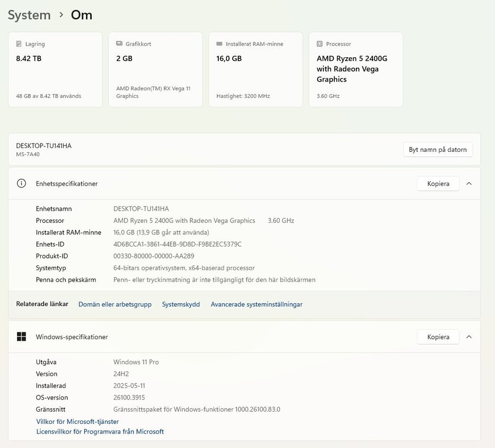Click the info icon beside Enhetsspecifikationer

click(x=21, y=183)
